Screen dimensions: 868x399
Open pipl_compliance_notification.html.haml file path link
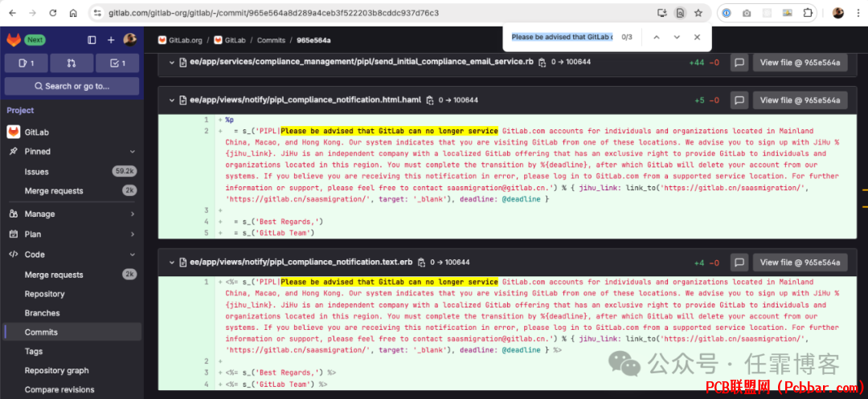coord(305,100)
